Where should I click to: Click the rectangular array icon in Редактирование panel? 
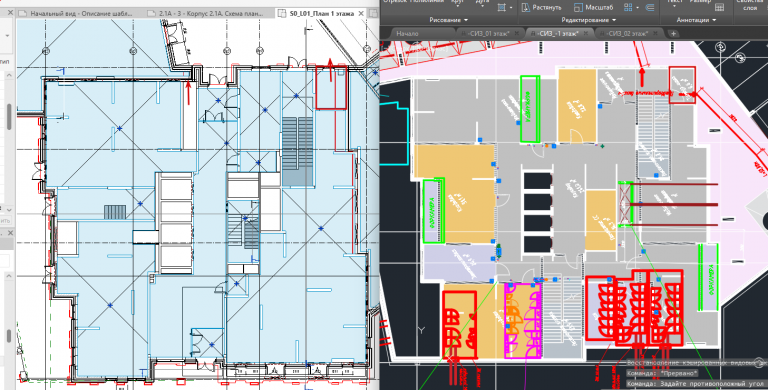tap(628, 7)
